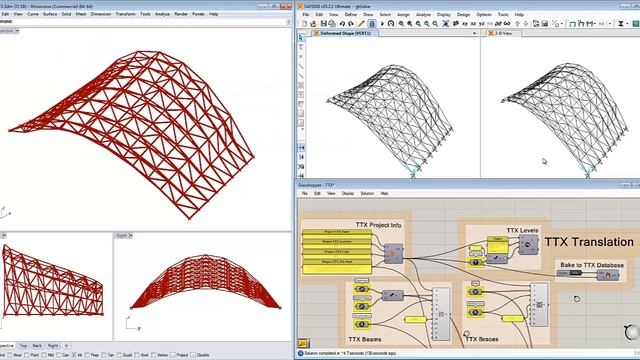Open the Right viewport title dropdown
The height and width of the screenshot is (360, 640).
(x=130, y=236)
